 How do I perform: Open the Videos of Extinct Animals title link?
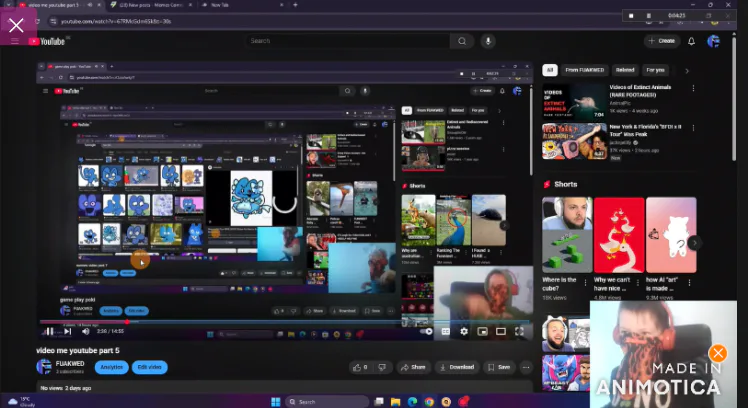[x=640, y=91]
